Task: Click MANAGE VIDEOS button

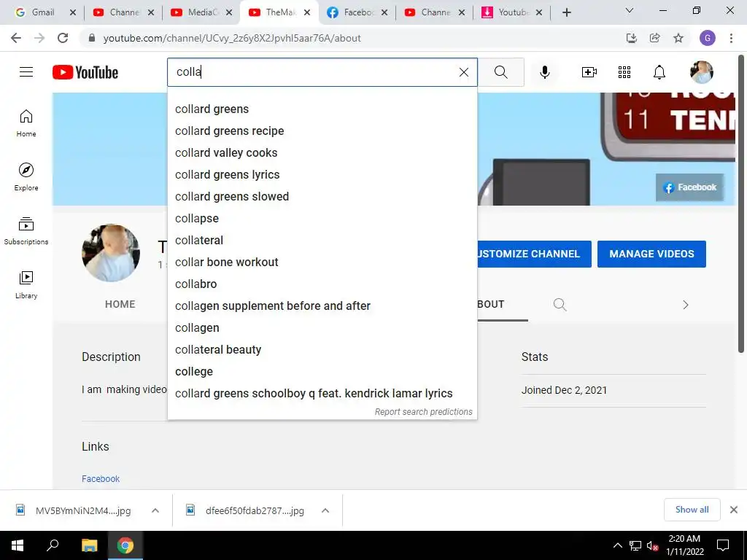Action: click(x=651, y=254)
